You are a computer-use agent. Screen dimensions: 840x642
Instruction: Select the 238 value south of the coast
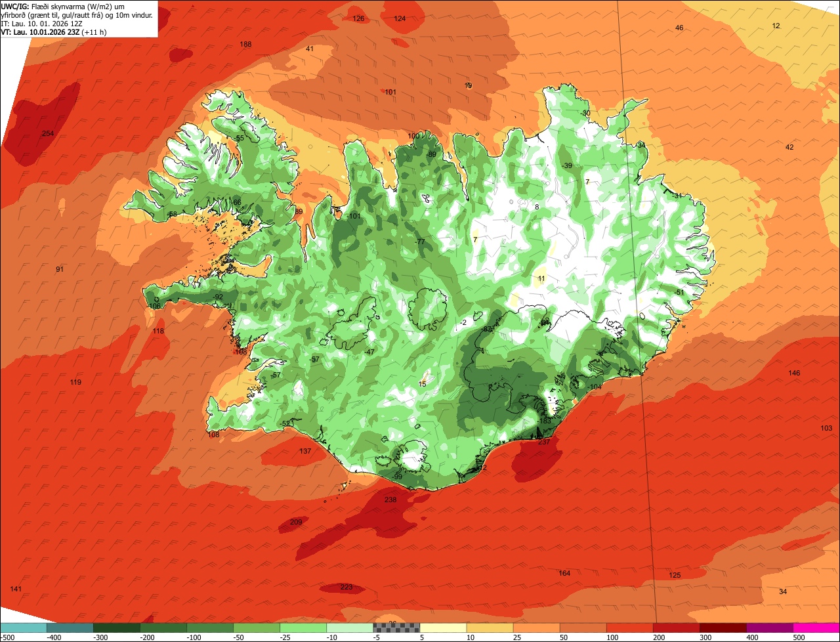pyautogui.click(x=390, y=500)
